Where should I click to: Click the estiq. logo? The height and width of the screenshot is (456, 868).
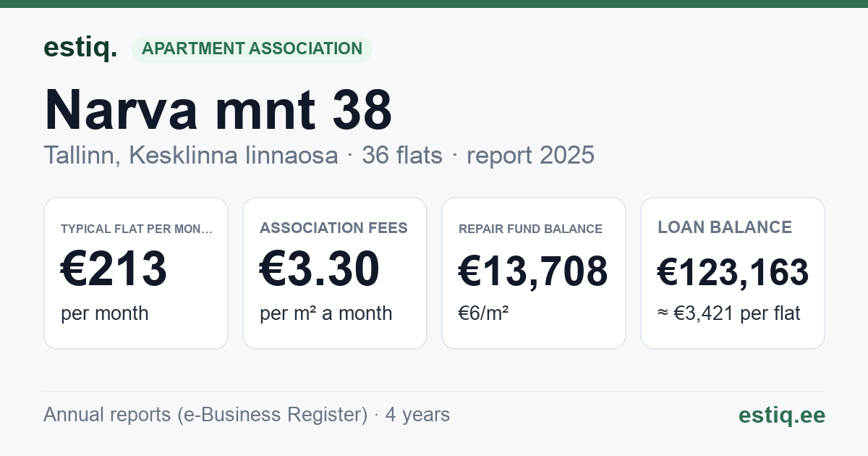coord(80,48)
